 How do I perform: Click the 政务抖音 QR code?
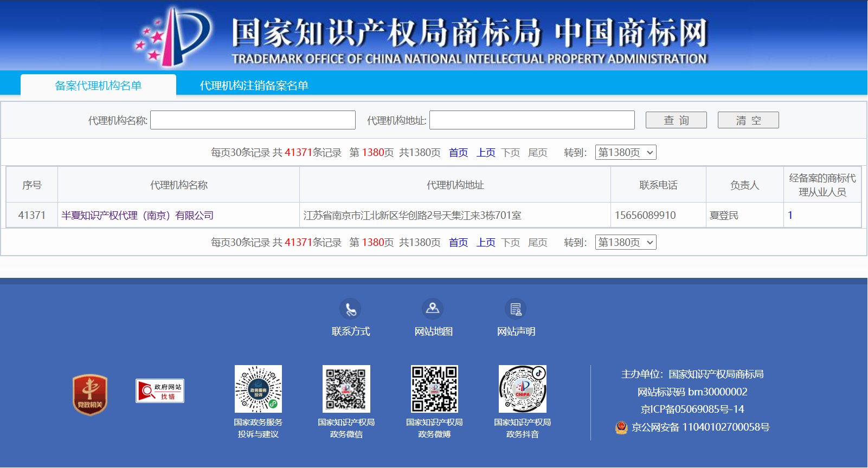[523, 389]
